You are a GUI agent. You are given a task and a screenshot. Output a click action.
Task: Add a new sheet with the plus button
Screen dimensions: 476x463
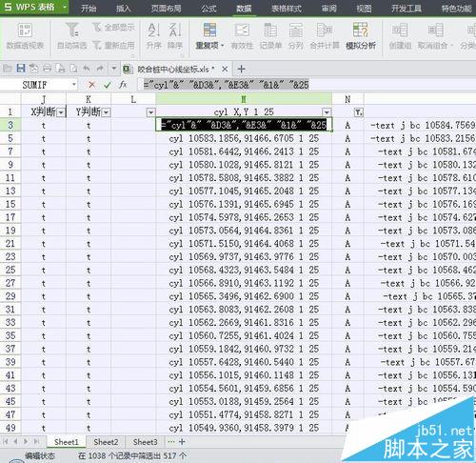[x=182, y=442]
